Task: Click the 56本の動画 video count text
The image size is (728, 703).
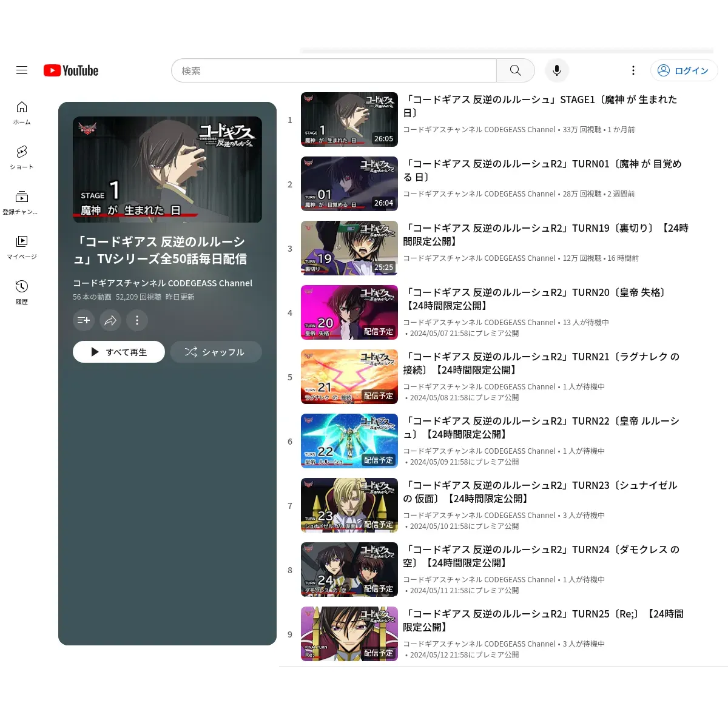Action: click(x=92, y=297)
